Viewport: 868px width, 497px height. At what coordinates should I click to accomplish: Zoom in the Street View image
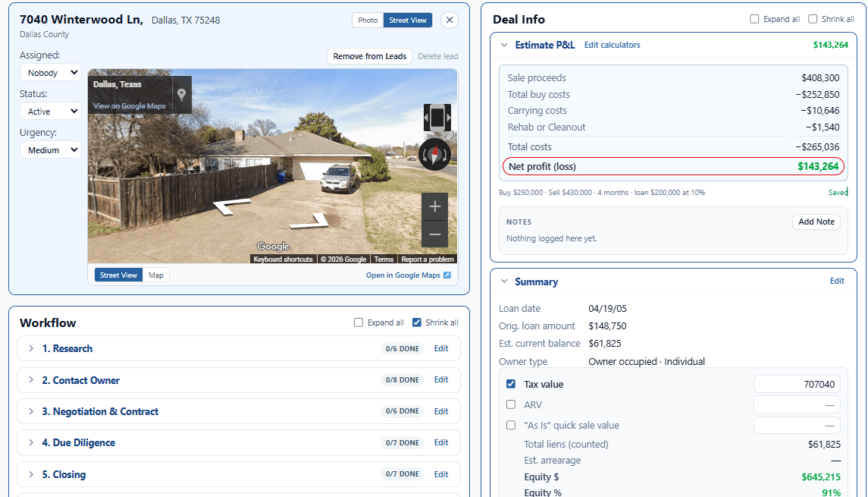pos(434,206)
